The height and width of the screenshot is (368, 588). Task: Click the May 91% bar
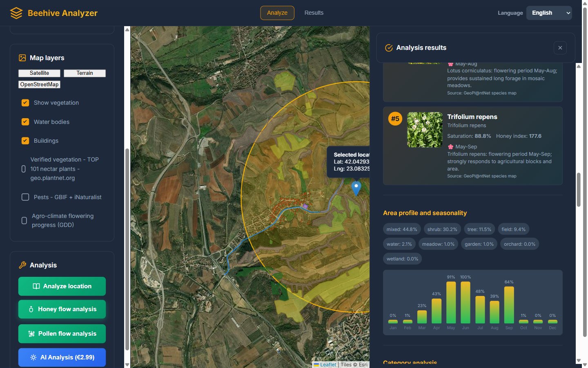pos(451,303)
